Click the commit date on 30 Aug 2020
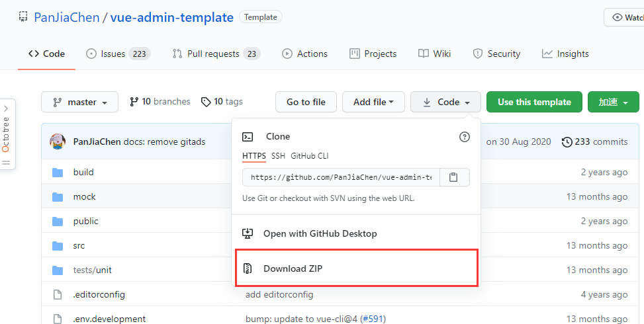Image resolution: width=644 pixels, height=324 pixels. pos(519,142)
